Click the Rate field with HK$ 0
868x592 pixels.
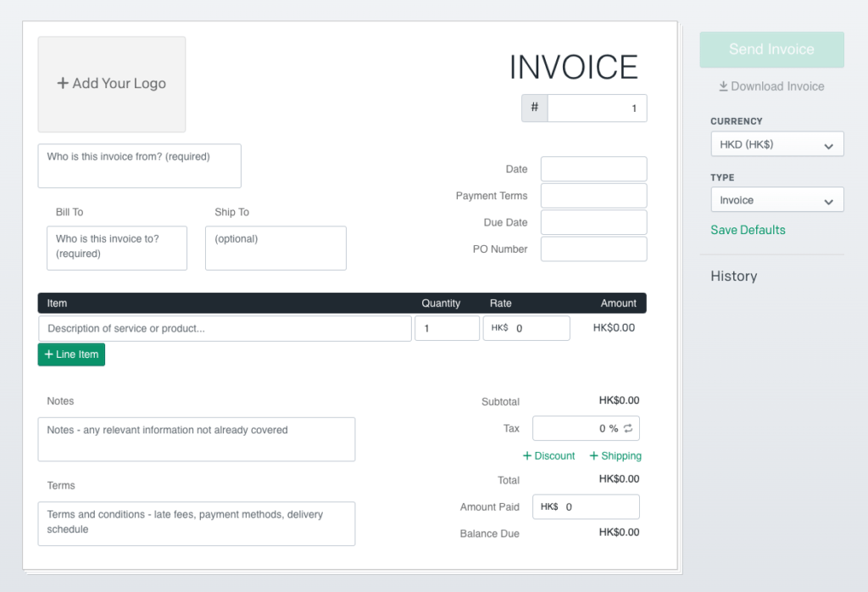(526, 328)
